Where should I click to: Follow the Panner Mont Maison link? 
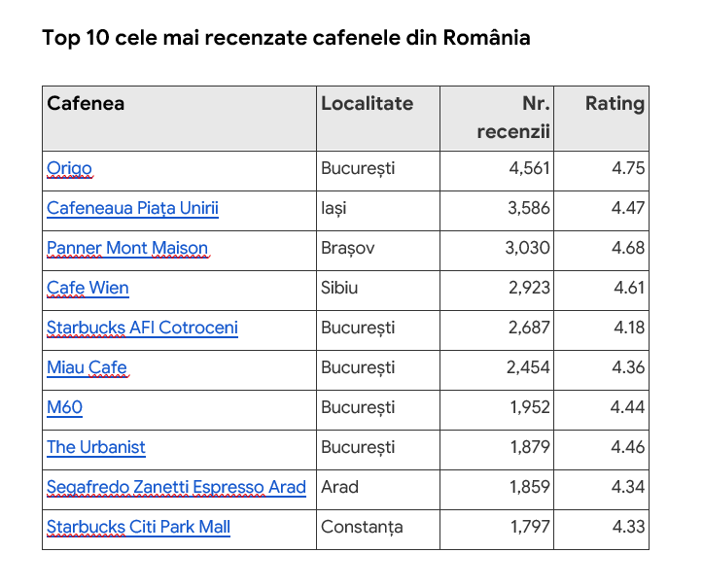[127, 248]
